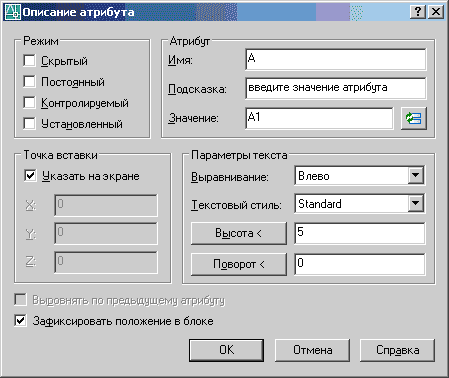Uncheck Указать на экране
This screenshot has width=449, height=378.
tap(30, 175)
